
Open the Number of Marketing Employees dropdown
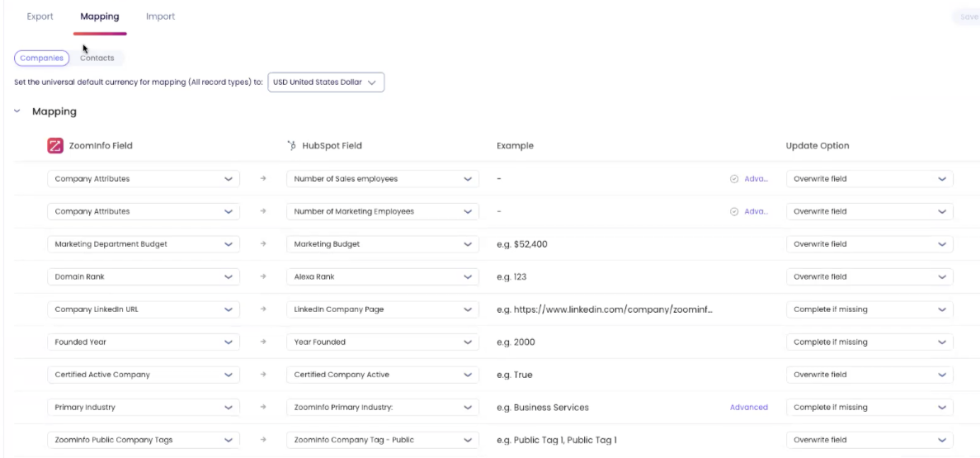click(383, 211)
